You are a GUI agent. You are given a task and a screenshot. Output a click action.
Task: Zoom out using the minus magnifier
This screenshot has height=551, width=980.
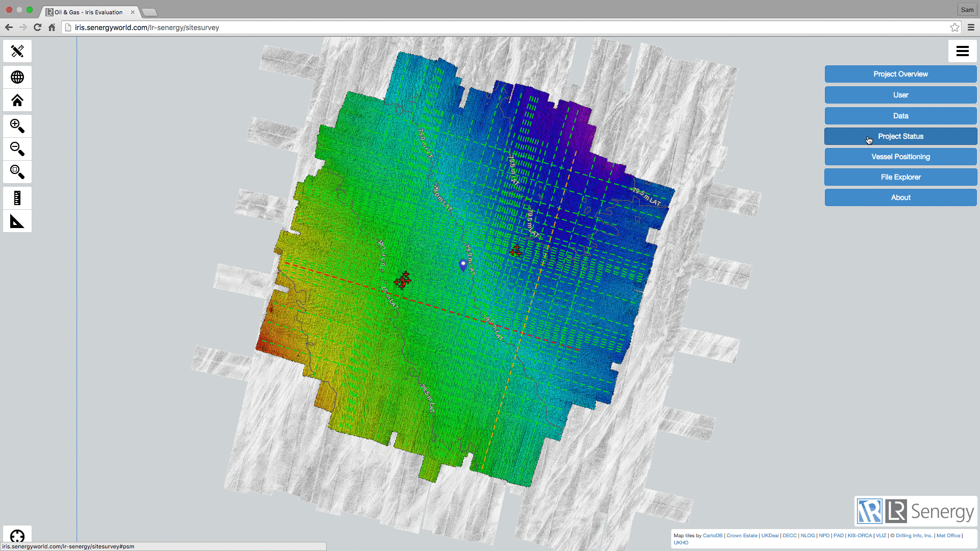pos(17,149)
